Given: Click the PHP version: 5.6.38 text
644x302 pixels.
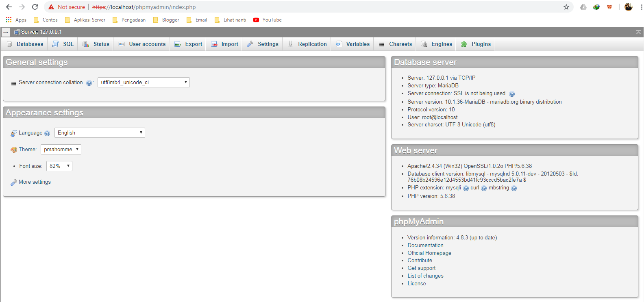Looking at the screenshot, I should click(x=431, y=196).
